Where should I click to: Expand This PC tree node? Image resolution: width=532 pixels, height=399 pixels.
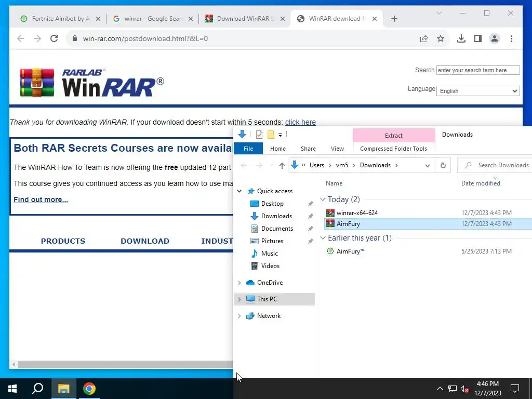[239, 299]
